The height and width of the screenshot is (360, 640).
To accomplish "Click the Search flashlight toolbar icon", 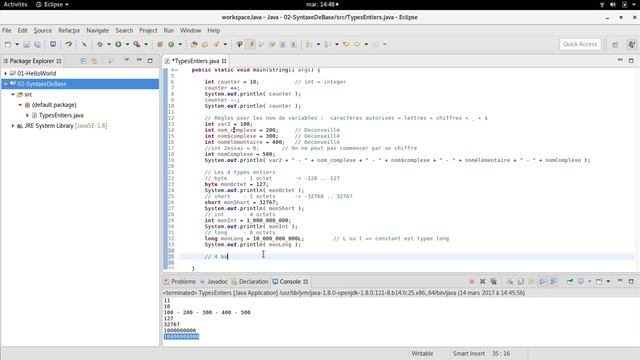I will coord(216,44).
